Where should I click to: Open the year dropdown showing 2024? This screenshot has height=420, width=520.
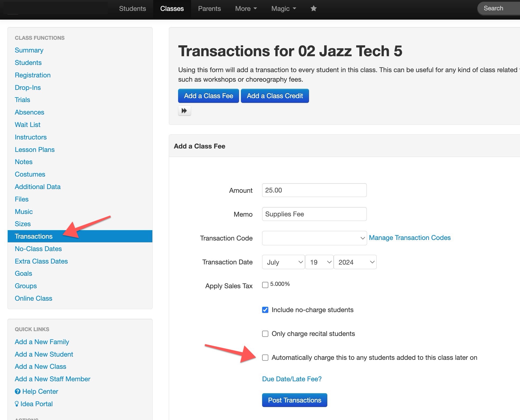[x=355, y=262]
